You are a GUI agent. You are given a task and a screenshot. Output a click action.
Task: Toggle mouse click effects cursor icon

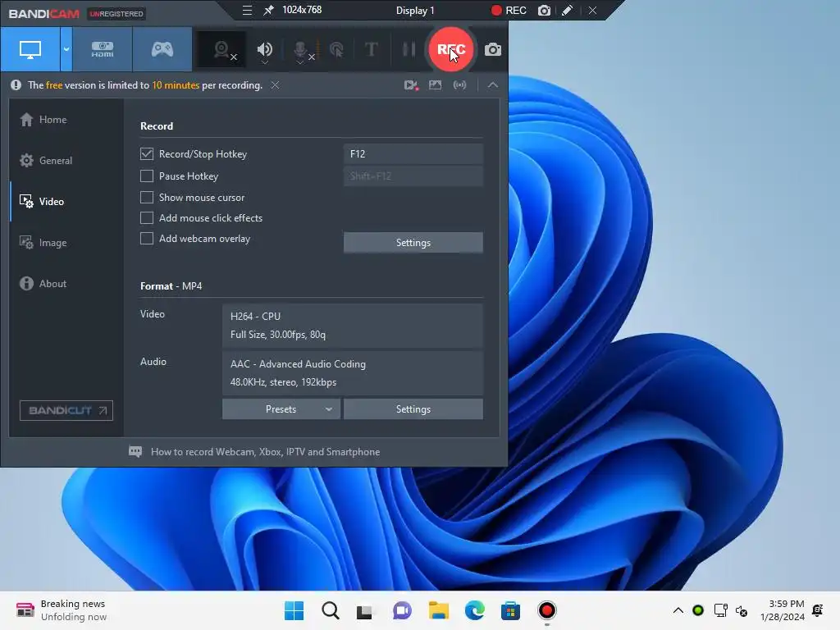(x=336, y=50)
